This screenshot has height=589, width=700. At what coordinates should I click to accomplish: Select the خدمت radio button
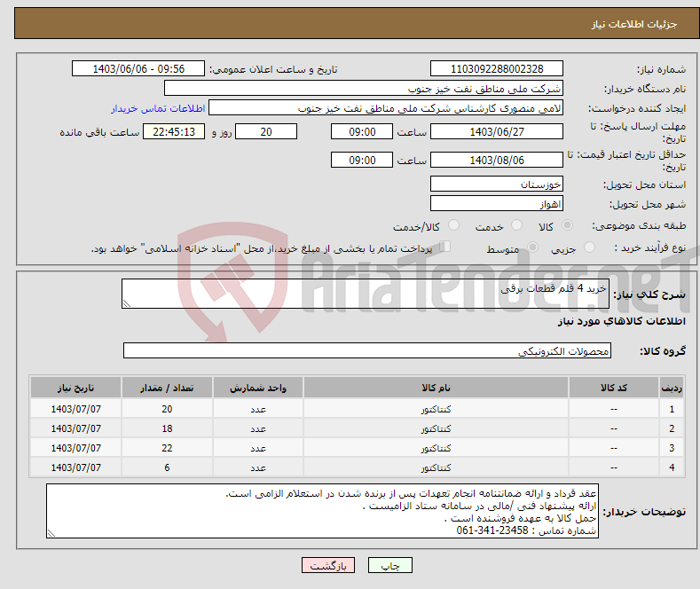coord(516,225)
